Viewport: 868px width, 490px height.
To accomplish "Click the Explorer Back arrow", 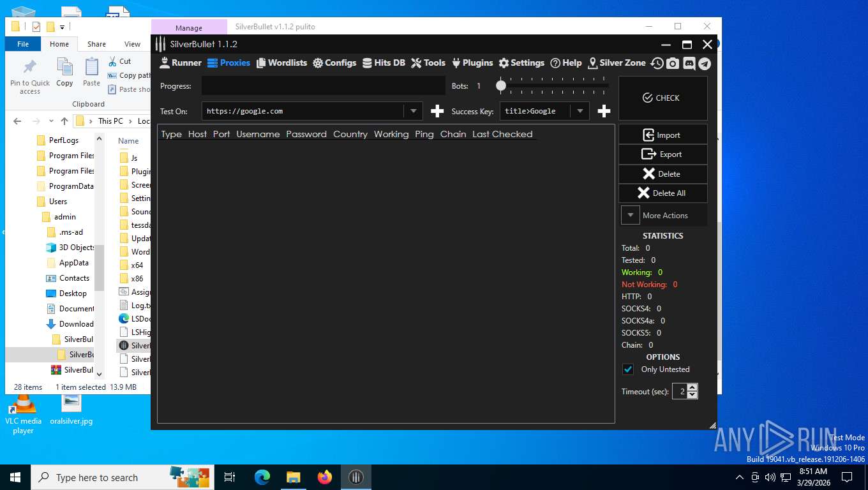I will coord(17,121).
